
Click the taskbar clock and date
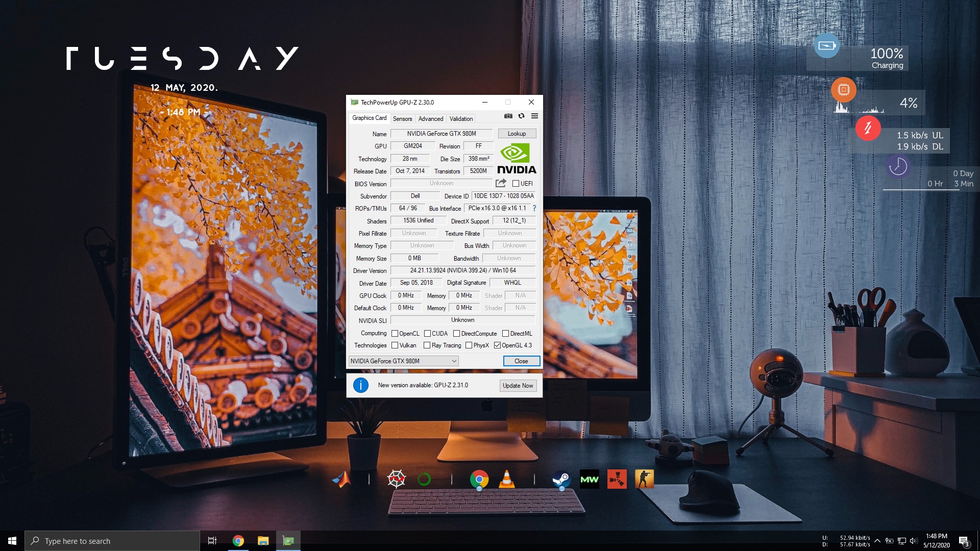(x=936, y=541)
